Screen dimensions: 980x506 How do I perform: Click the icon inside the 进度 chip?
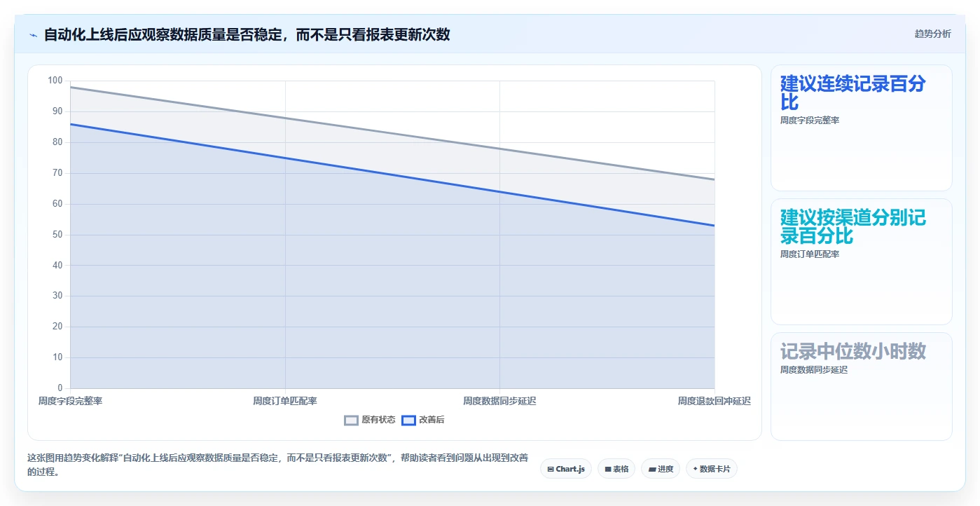652,469
